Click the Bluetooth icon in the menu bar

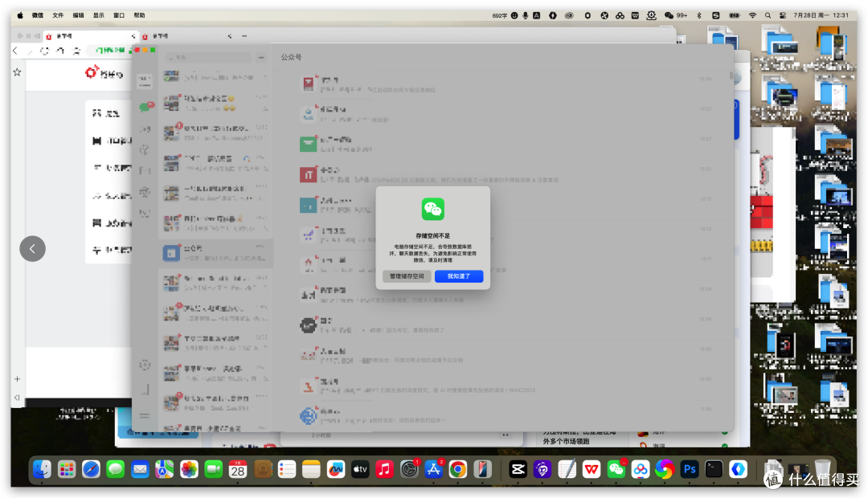point(699,15)
